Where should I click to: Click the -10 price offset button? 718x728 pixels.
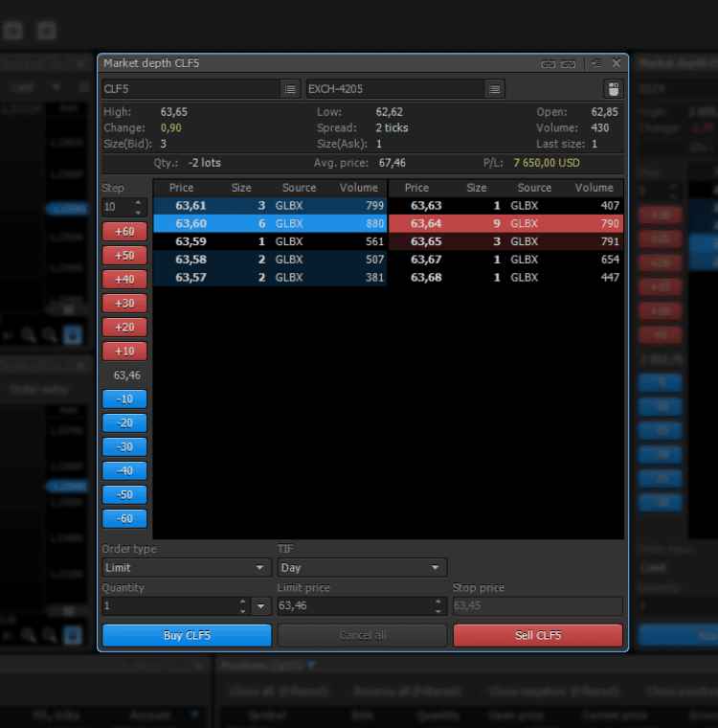tap(124, 399)
